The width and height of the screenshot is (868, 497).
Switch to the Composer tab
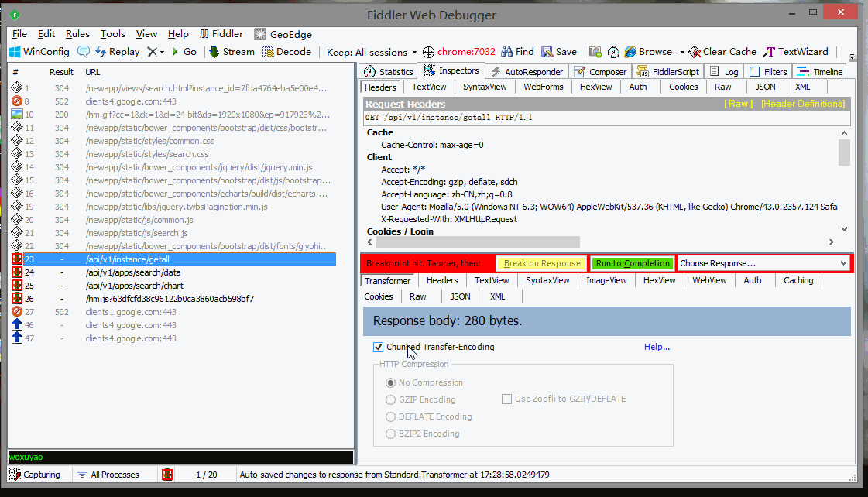pyautogui.click(x=601, y=72)
